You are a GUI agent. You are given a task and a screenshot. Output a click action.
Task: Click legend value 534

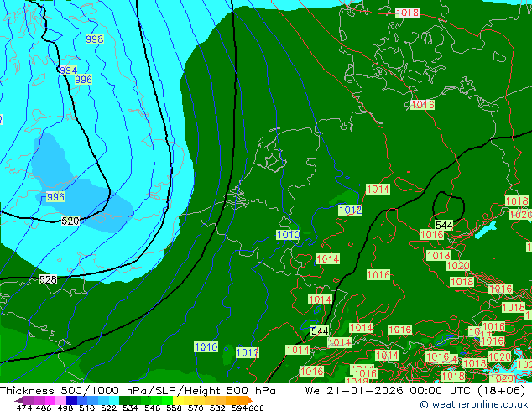click(x=130, y=408)
